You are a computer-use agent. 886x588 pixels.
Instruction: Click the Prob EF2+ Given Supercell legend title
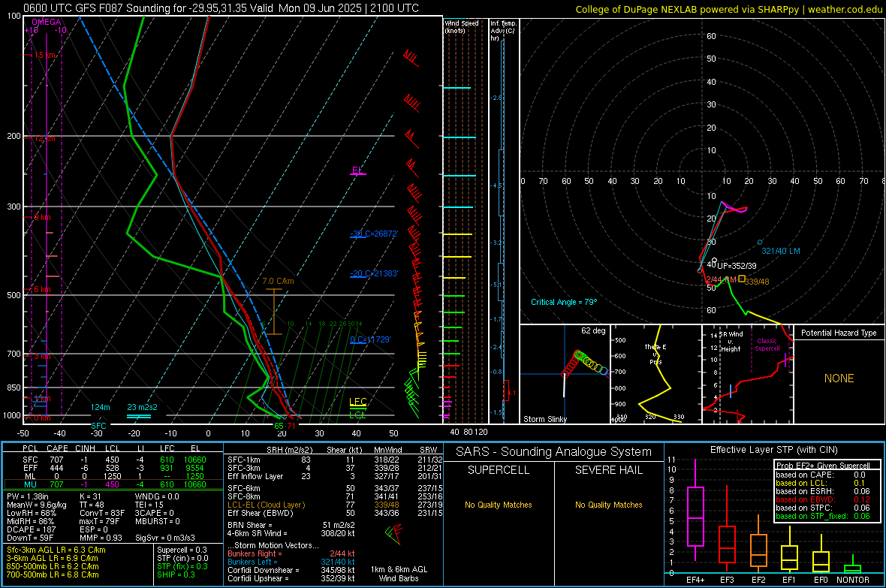tap(823, 466)
